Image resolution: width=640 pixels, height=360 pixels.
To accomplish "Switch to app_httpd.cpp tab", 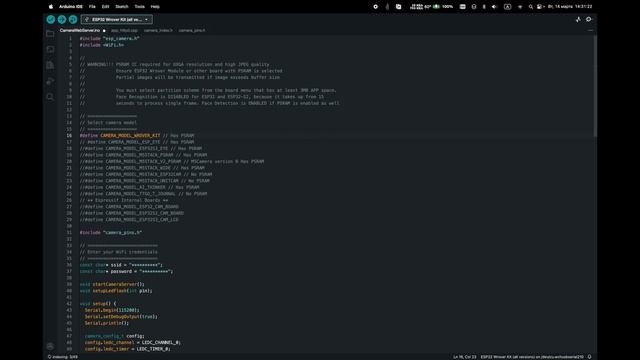I will [124, 30].
